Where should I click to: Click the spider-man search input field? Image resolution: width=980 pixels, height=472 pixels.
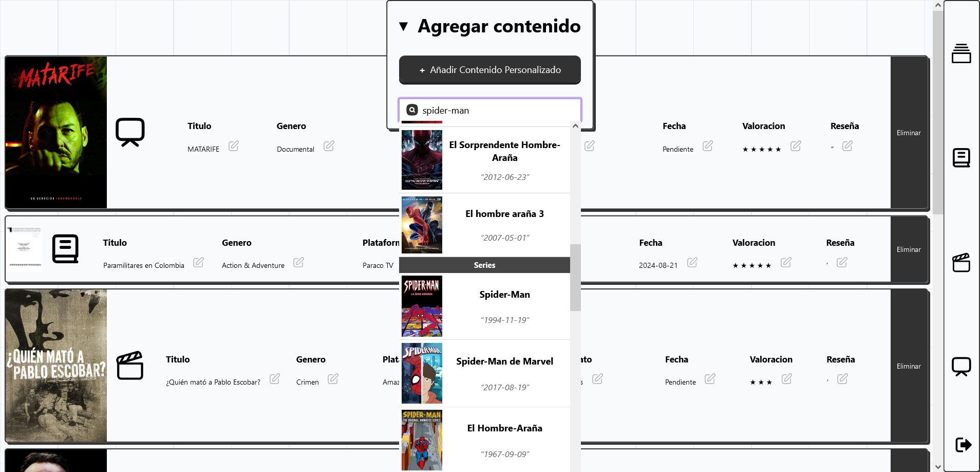[x=490, y=110]
